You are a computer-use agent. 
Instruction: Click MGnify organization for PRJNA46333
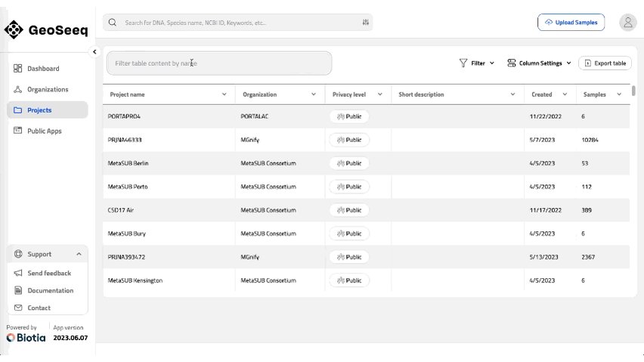249,140
